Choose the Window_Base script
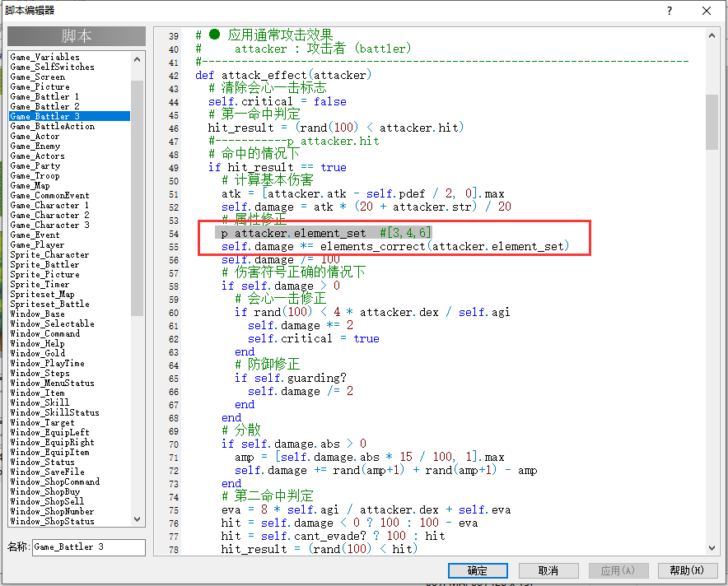This screenshot has width=728, height=586. pos(37,314)
